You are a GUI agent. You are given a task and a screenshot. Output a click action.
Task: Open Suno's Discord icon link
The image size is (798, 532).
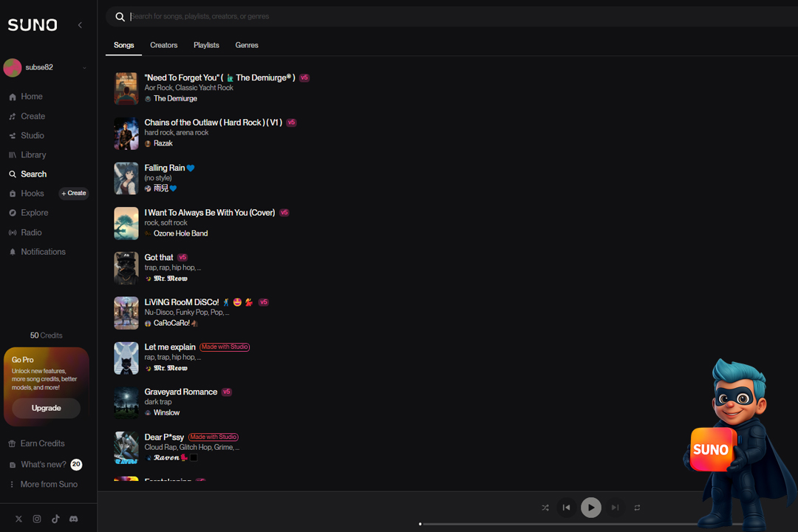tap(73, 519)
